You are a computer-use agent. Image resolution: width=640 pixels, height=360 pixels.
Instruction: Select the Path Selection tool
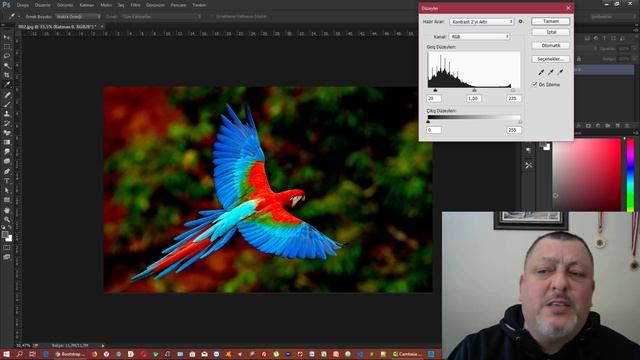(x=7, y=190)
